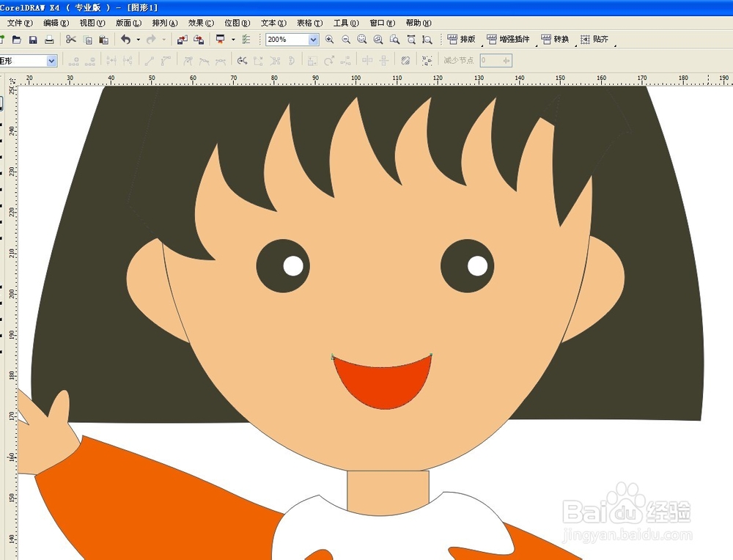Click the Export icon
The width and height of the screenshot is (733, 560).
199,40
